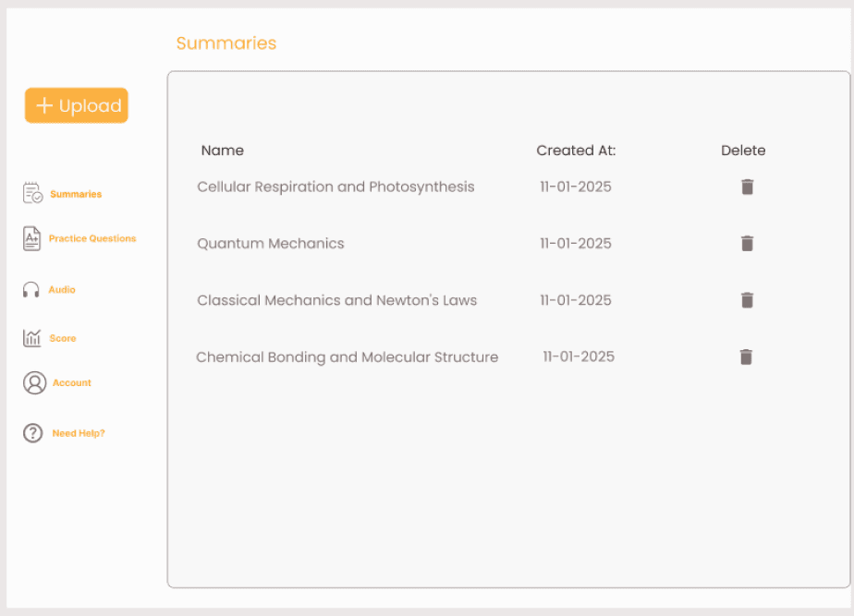Click the Summaries checklist icon in sidebar
Screen dimensions: 854x616
pos(32,193)
